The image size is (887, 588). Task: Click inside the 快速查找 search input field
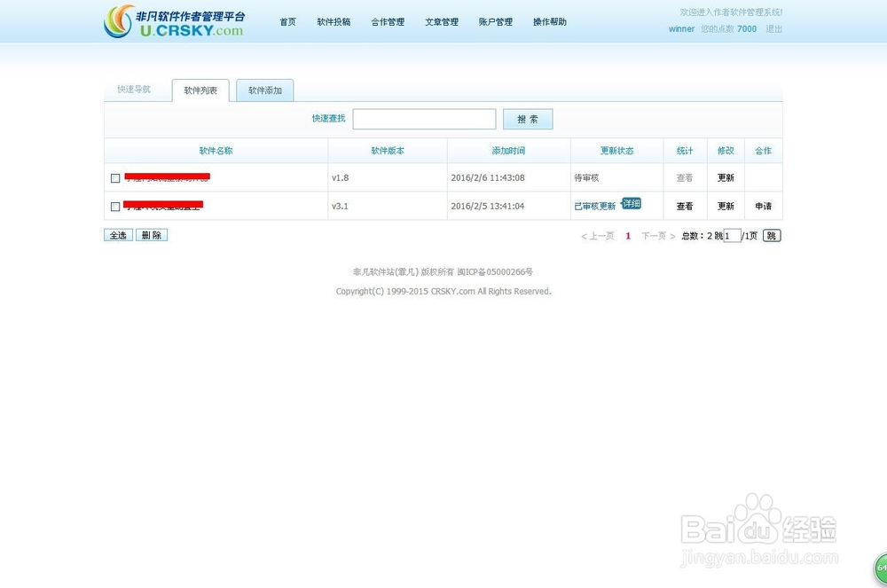pyautogui.click(x=424, y=119)
